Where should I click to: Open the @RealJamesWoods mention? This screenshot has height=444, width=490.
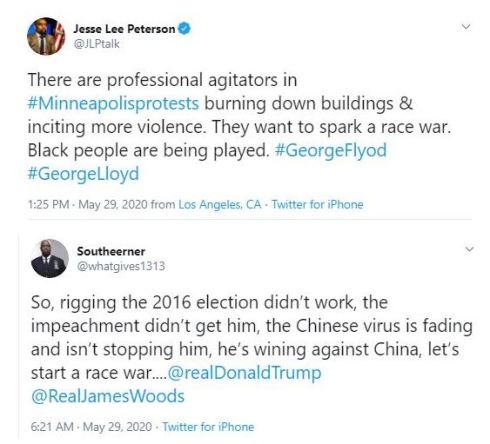pos(107,396)
